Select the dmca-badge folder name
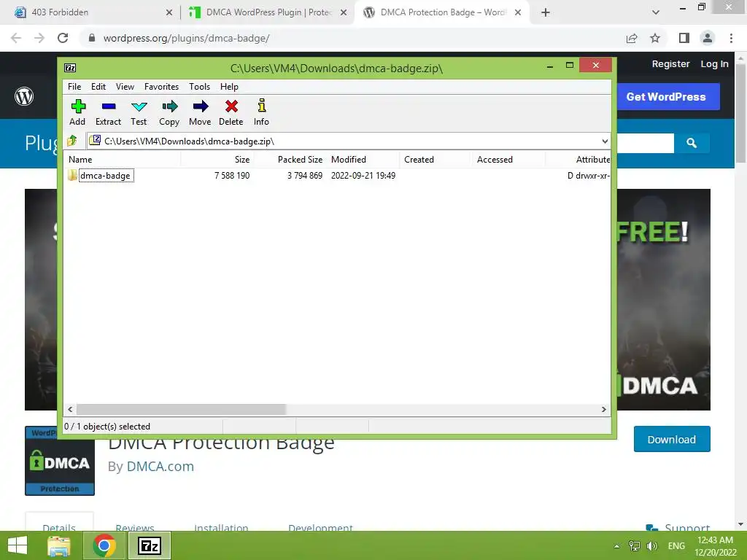747x560 pixels. 105,175
